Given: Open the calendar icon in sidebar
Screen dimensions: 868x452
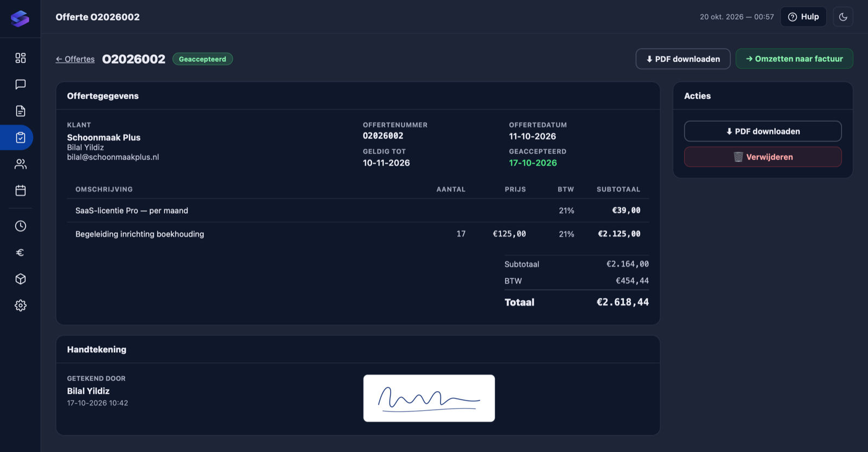Looking at the screenshot, I should coord(21,190).
